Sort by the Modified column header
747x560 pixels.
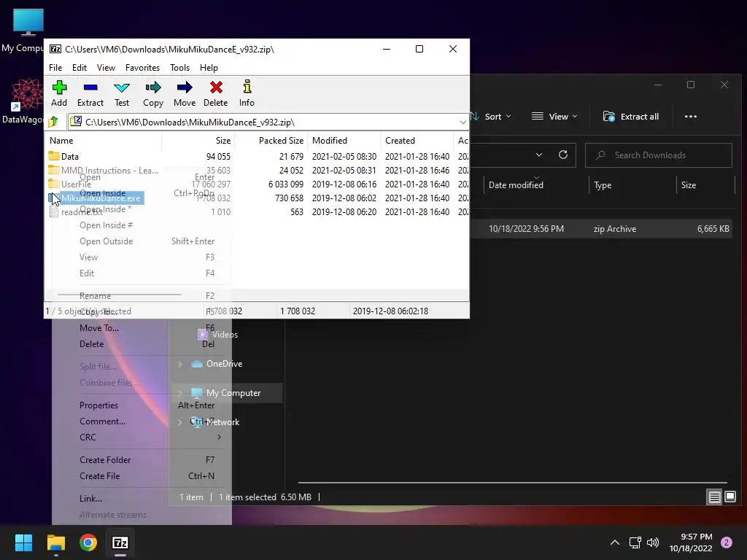pos(344,141)
